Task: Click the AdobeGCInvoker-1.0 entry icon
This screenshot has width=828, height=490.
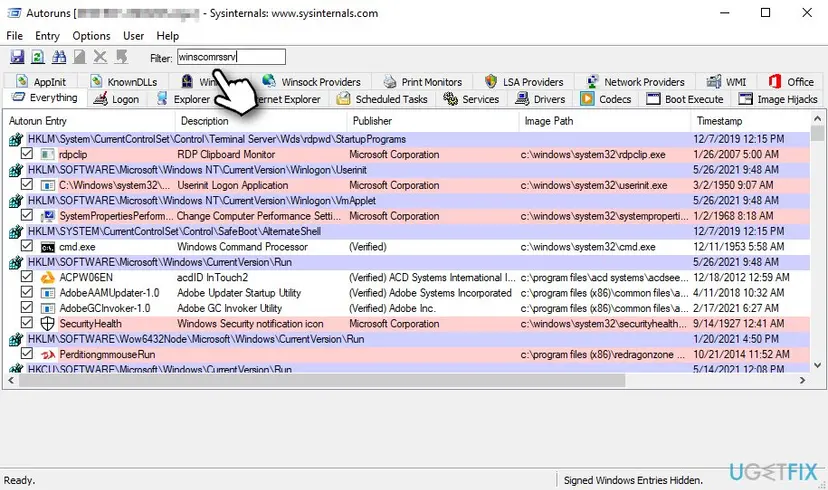Action: 48,308
